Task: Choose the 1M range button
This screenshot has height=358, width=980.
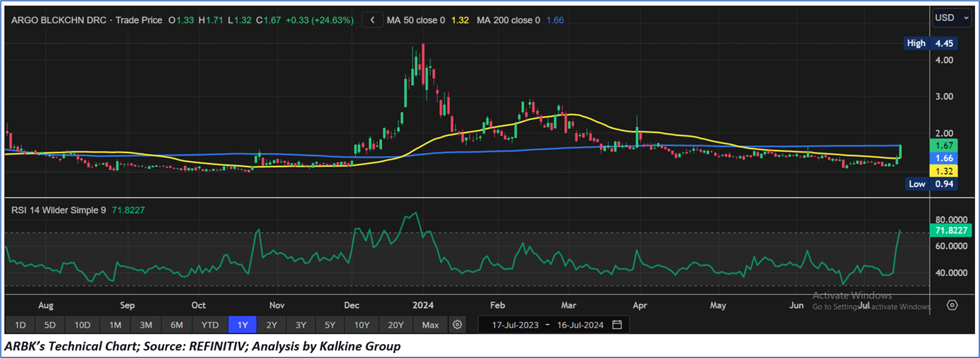Action: [x=115, y=325]
